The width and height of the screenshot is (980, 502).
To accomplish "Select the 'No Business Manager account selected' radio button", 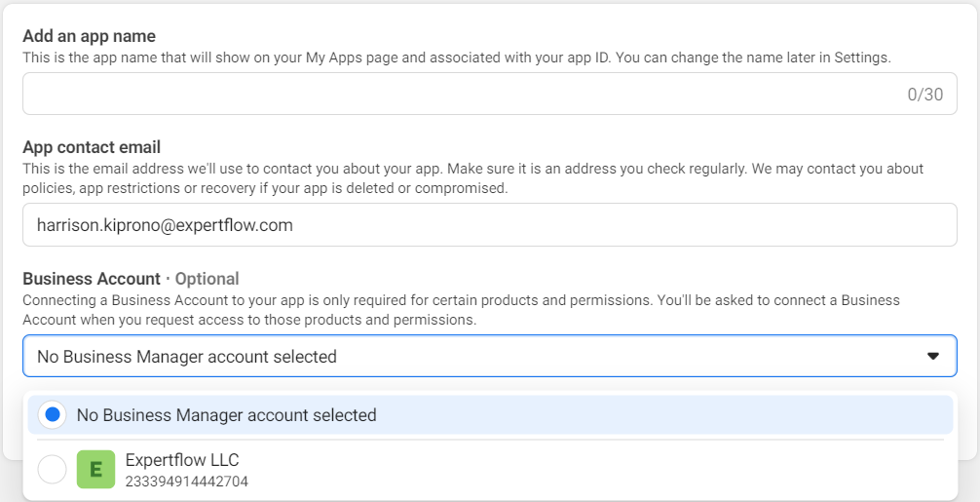I will click(53, 415).
